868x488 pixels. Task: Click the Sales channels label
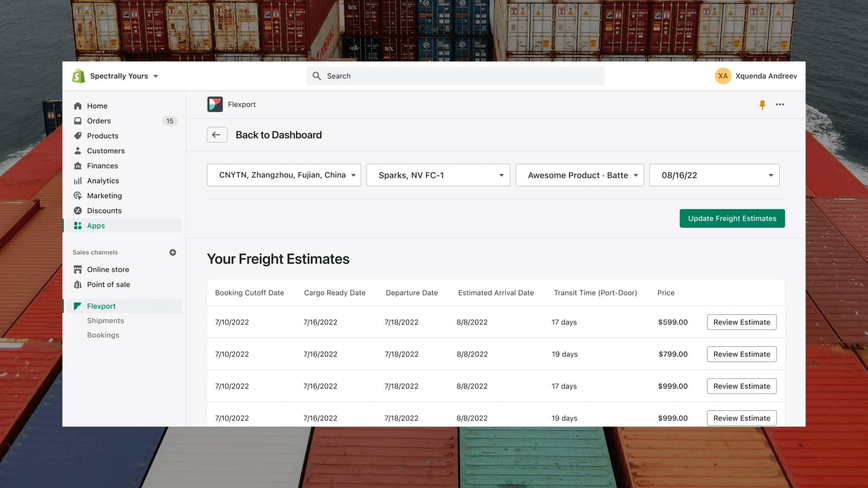pos(95,252)
